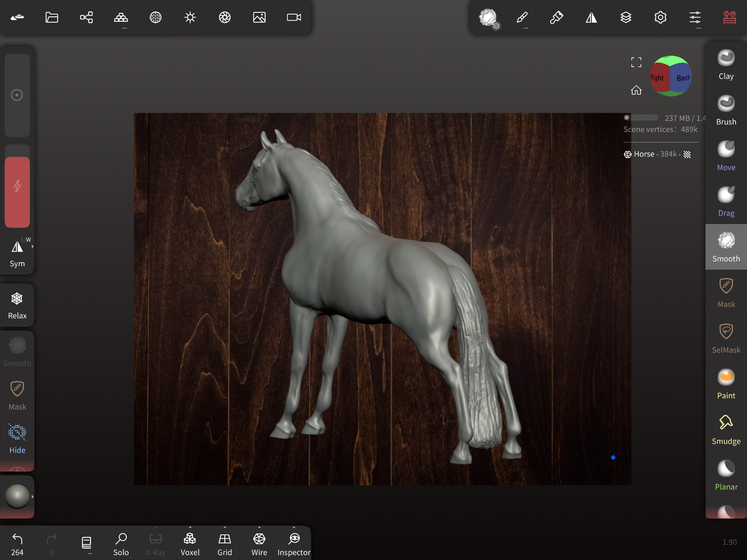This screenshot has height=560, width=747.
Task: Toggle the Grid display
Action: coord(224,544)
